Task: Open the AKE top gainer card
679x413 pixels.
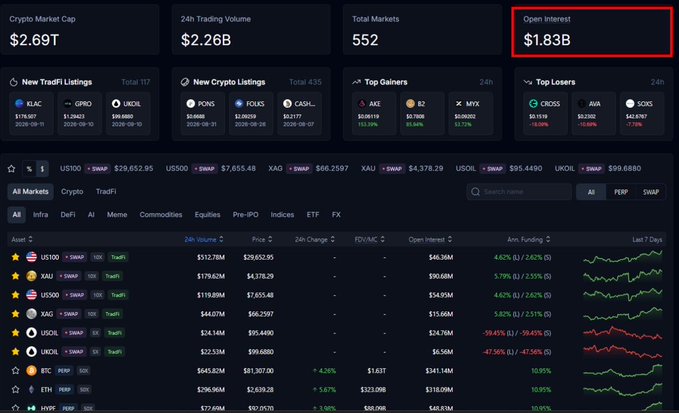Action: pos(374,113)
